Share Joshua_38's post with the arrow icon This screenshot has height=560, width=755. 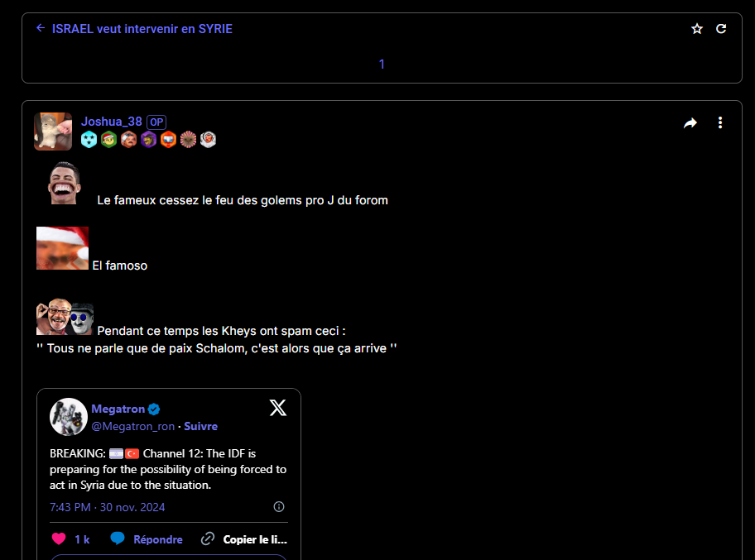tap(690, 123)
